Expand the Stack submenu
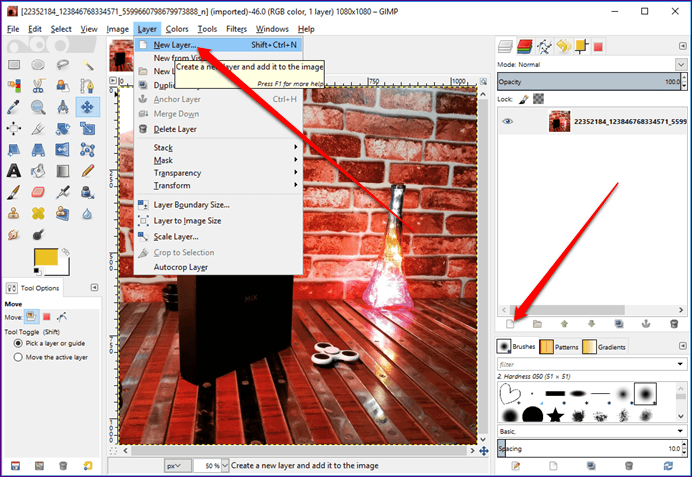Viewport: 692px width, 477px height. [218, 147]
